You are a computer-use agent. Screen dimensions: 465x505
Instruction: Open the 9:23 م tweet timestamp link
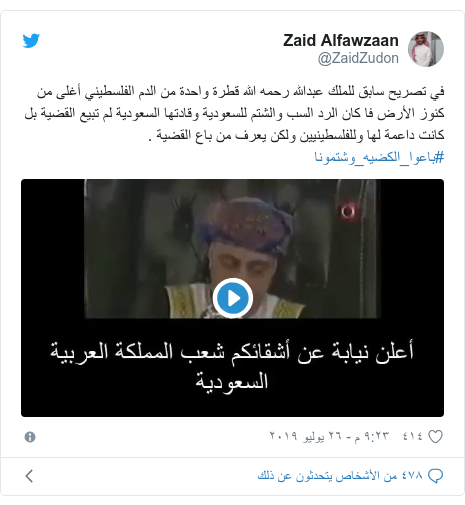click(x=372, y=436)
